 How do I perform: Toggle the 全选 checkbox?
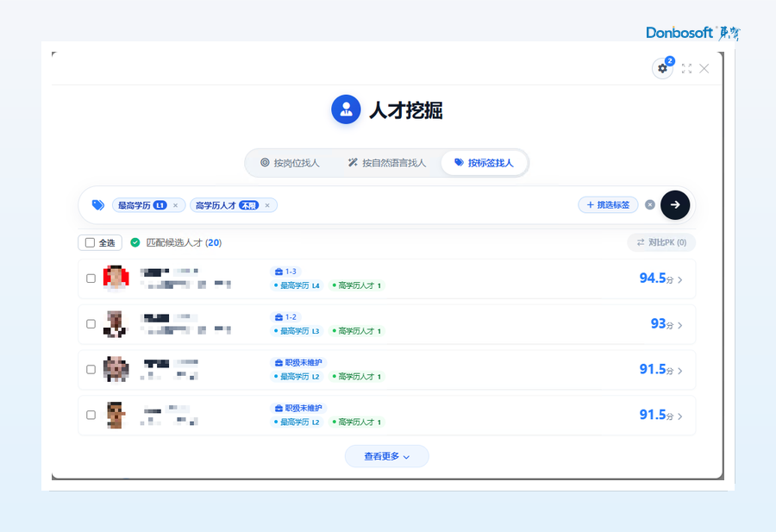tap(90, 242)
